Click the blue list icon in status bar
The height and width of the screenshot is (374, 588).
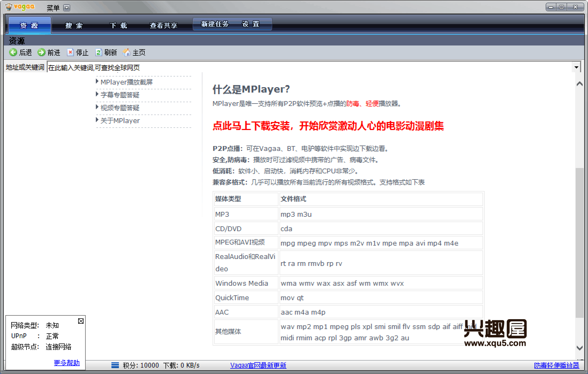(x=115, y=365)
